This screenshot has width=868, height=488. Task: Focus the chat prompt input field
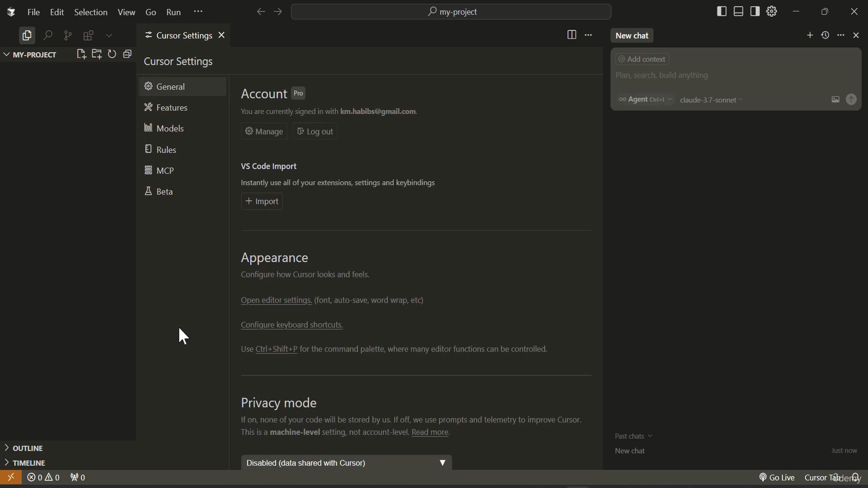[736, 75]
